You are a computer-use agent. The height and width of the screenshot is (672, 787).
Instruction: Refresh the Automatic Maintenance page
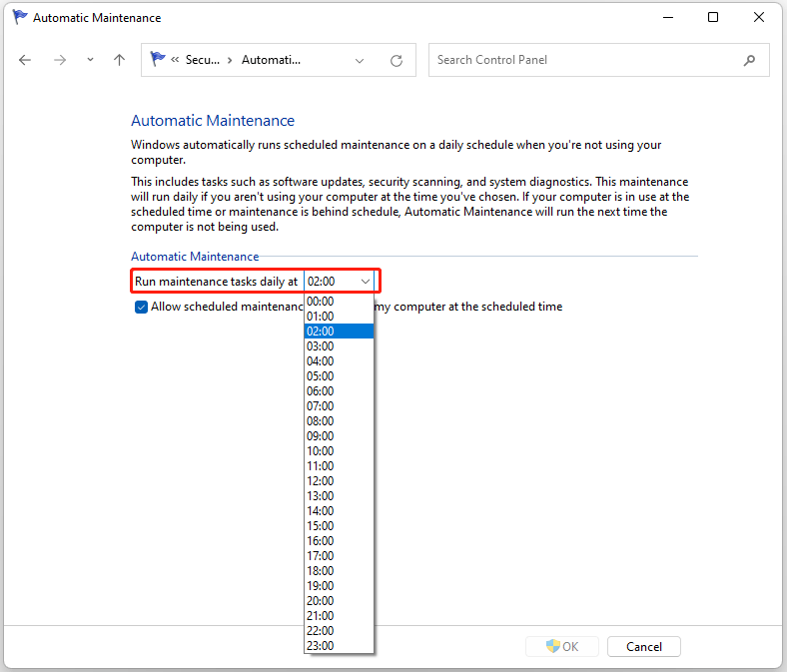click(396, 61)
